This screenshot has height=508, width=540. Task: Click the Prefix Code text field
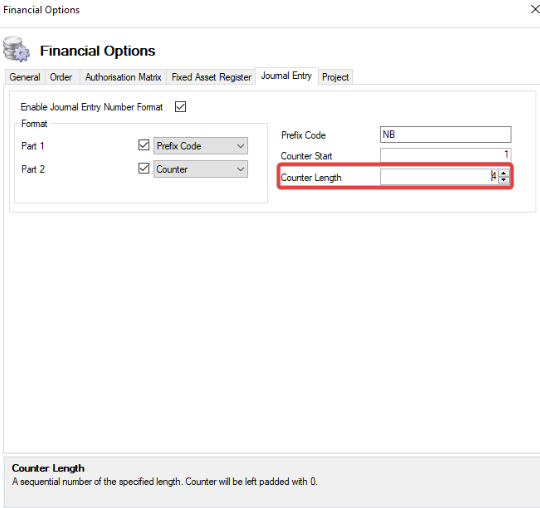(446, 134)
